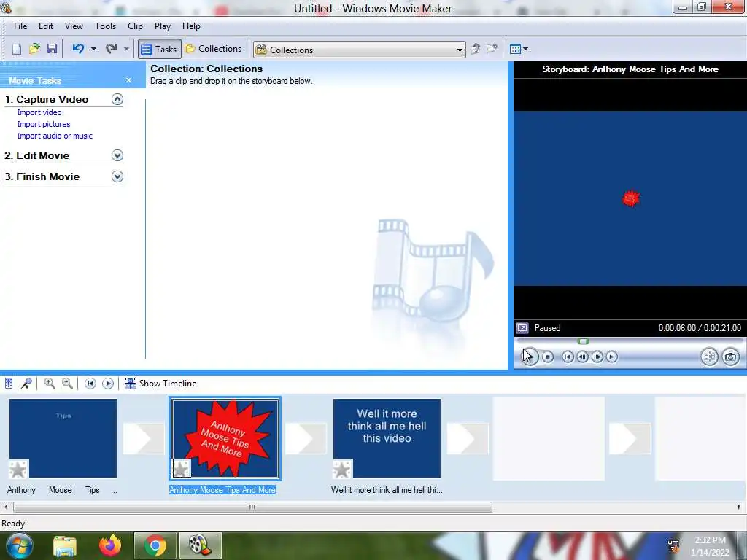Click the video effect star on first clip
The width and height of the screenshot is (747, 560).
click(18, 469)
